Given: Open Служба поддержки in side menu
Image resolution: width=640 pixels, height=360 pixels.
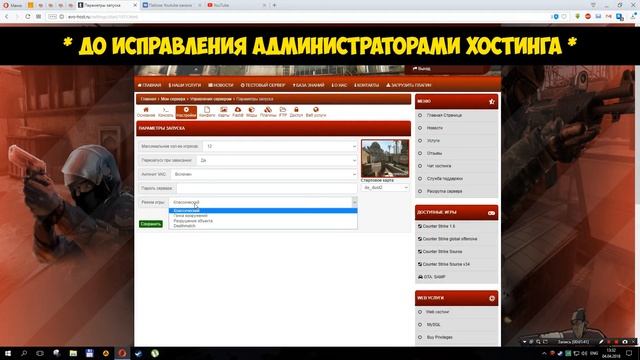Looking at the screenshot, I should 444,179.
